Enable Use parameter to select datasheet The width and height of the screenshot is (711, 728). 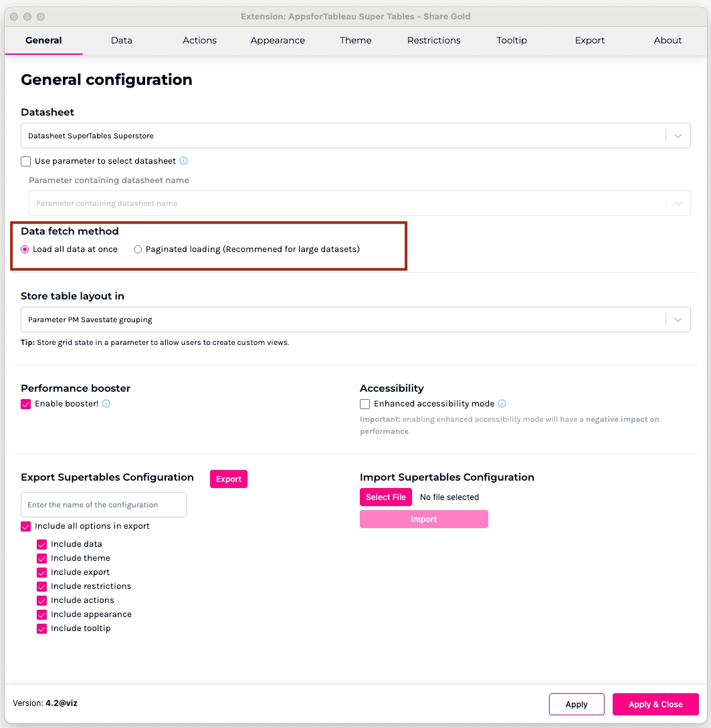coord(26,161)
